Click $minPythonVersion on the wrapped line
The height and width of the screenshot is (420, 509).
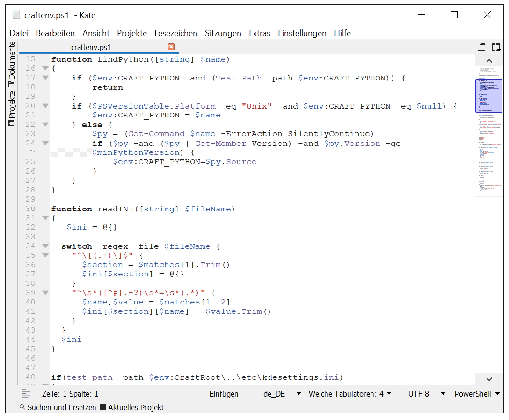tap(136, 152)
